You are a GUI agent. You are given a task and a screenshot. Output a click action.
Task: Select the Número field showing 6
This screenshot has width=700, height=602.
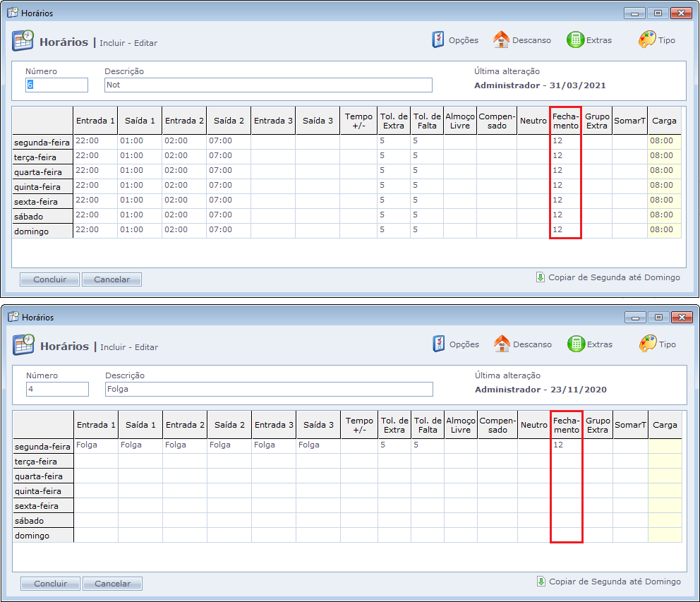(56, 85)
